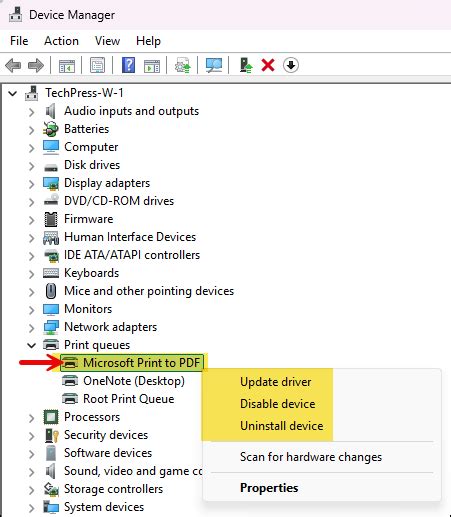
Task: Click the Batteries category icon
Action: (x=51, y=129)
